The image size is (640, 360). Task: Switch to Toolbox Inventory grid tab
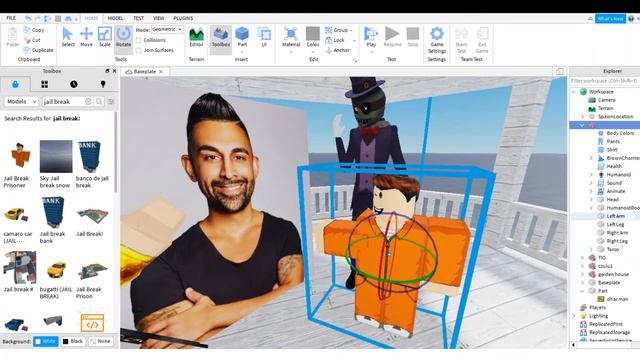44,84
